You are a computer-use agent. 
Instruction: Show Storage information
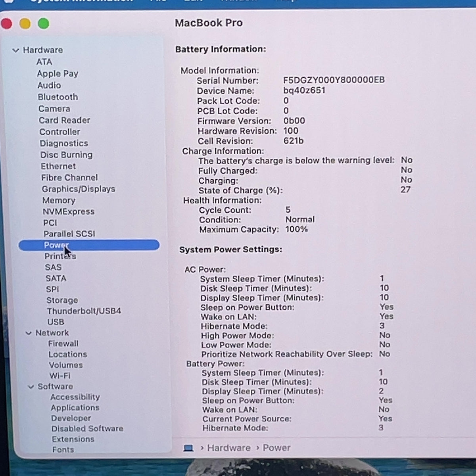[x=62, y=300]
